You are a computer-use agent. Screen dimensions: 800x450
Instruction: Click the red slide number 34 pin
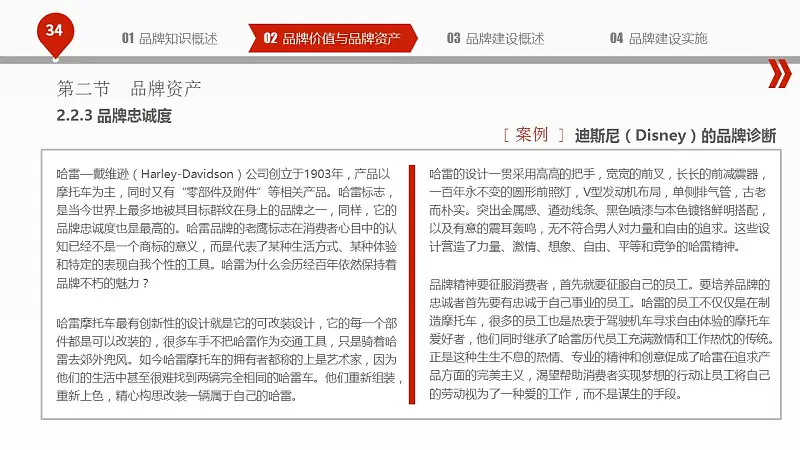[55, 35]
